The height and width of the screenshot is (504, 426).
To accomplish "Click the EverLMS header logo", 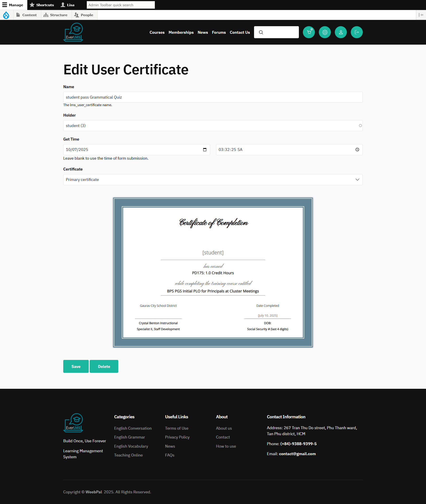I will pos(73,32).
